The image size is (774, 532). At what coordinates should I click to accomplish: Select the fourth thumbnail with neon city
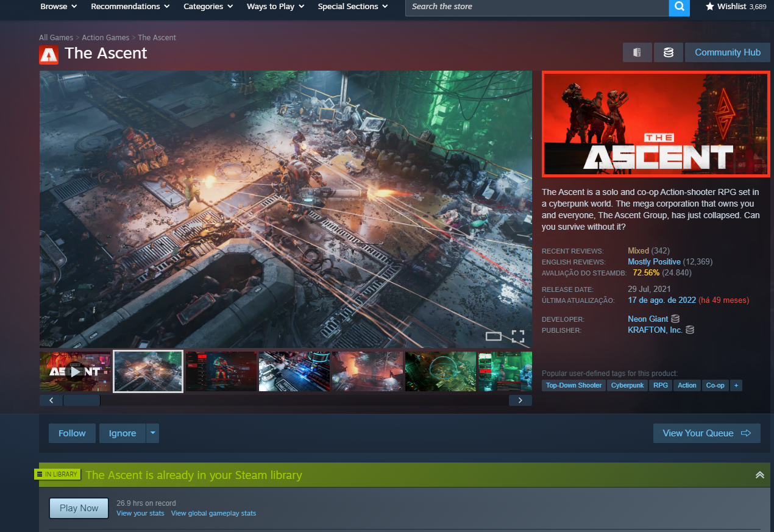pos(294,371)
